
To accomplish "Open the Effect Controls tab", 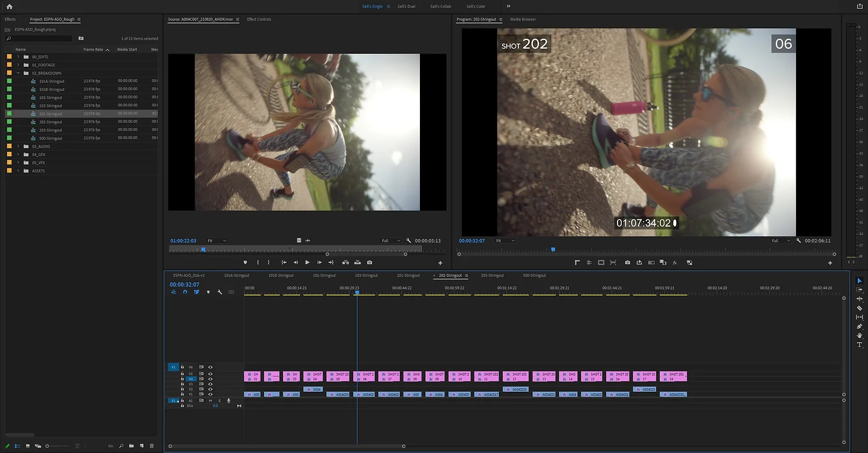I will (259, 19).
